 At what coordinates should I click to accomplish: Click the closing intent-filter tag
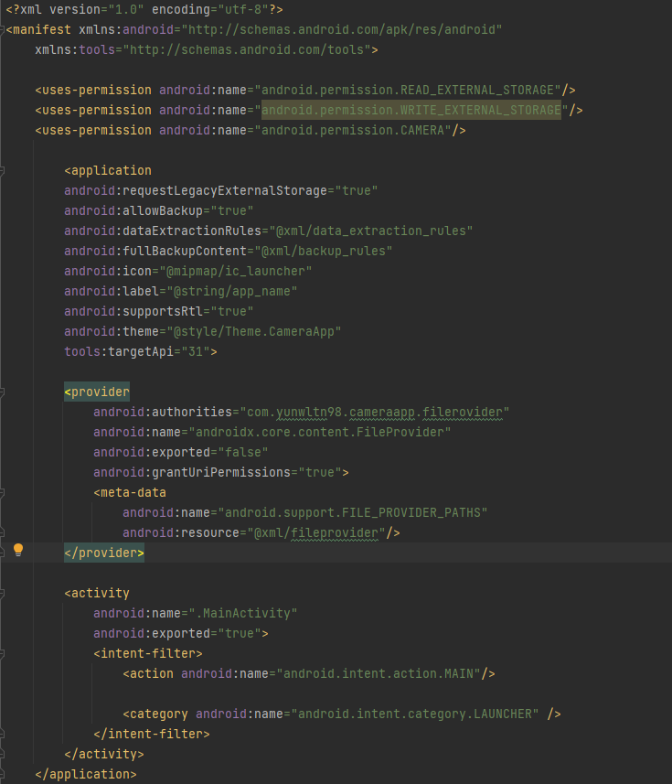pyautogui.click(x=152, y=734)
